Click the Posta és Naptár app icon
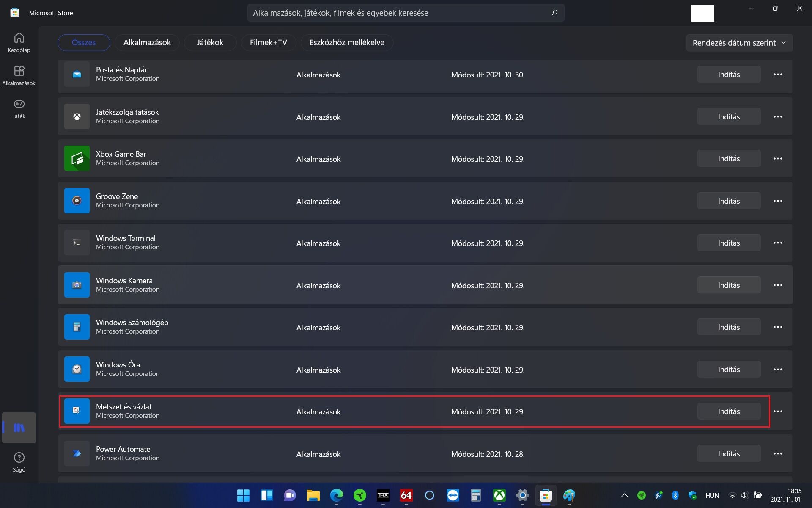This screenshot has width=812, height=508. pos(77,75)
